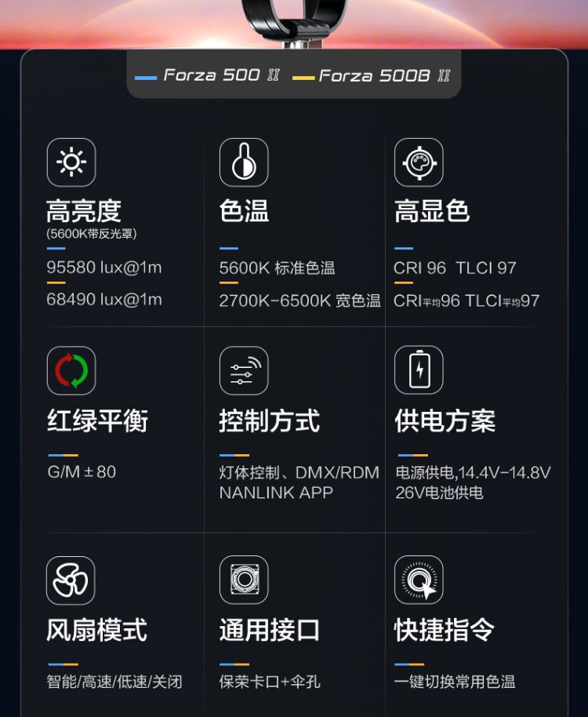Click the blue legend line before Forza 500
Viewport: 588px width, 717px height.
tap(146, 78)
